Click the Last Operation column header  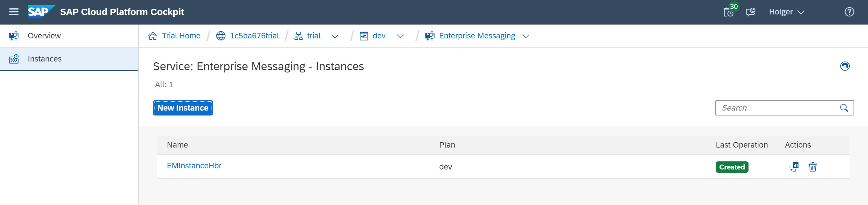(x=742, y=145)
